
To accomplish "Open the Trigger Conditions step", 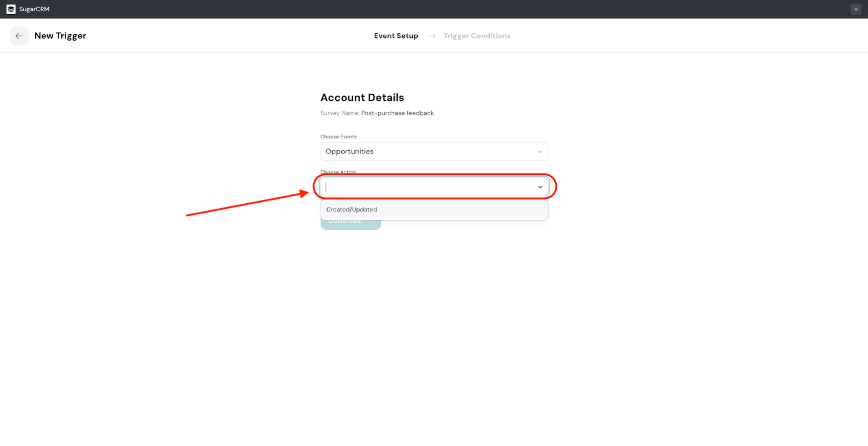I will pos(477,36).
